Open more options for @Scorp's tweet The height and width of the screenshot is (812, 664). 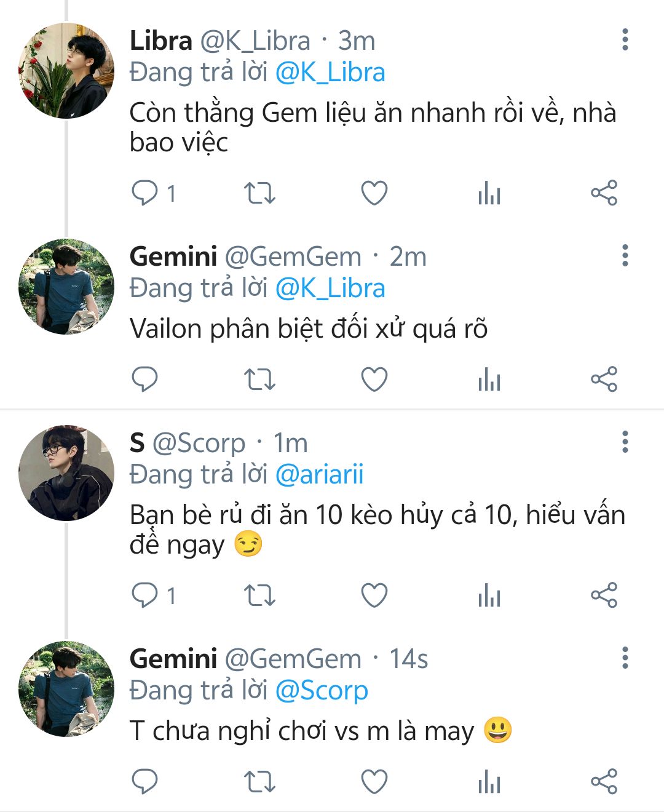tap(625, 442)
